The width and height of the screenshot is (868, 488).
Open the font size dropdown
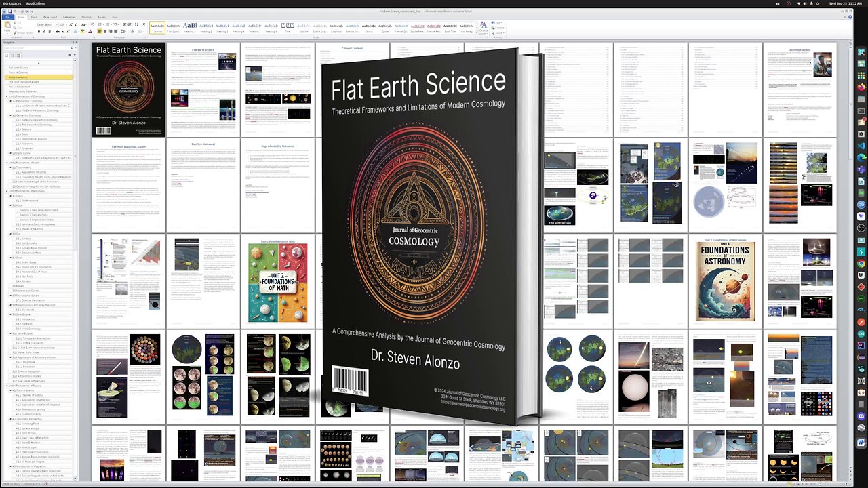click(66, 24)
